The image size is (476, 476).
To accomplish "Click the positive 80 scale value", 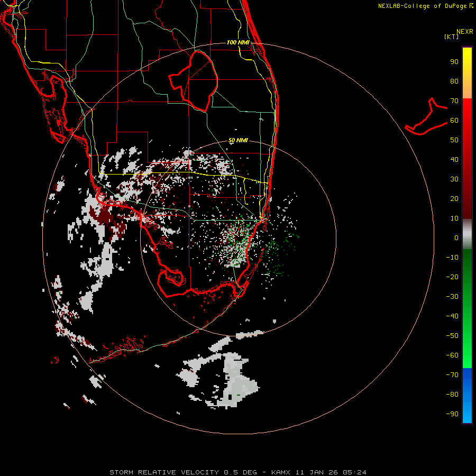I will pos(454,81).
